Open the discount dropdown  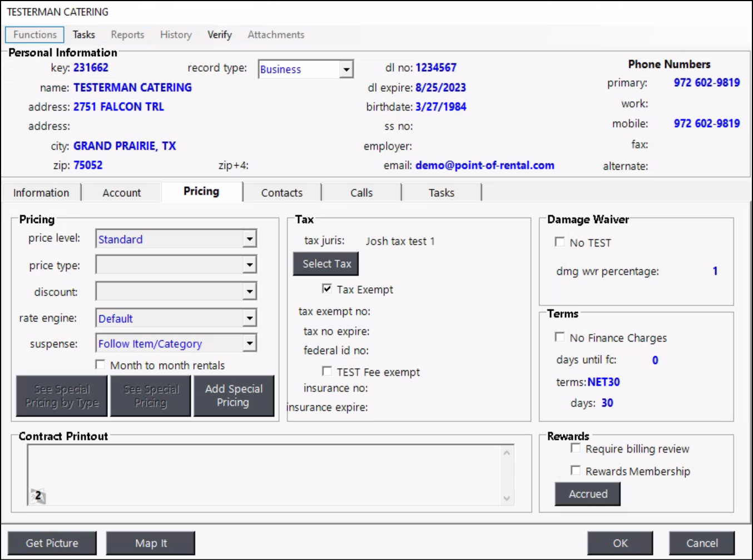point(250,291)
